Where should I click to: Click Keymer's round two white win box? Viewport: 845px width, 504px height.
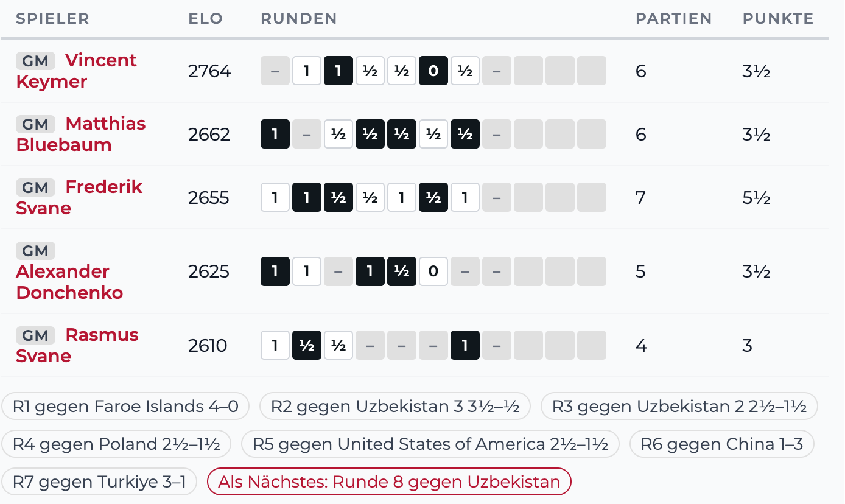point(307,71)
